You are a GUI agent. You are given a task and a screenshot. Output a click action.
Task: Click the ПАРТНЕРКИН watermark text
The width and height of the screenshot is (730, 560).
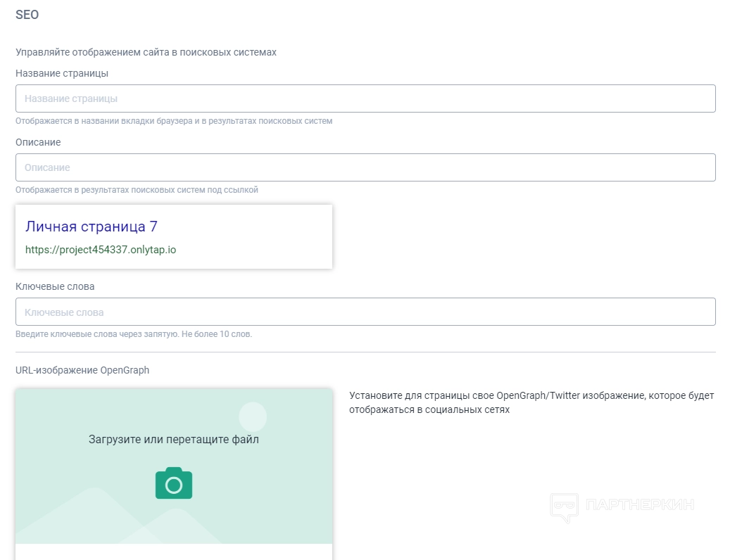click(x=639, y=505)
